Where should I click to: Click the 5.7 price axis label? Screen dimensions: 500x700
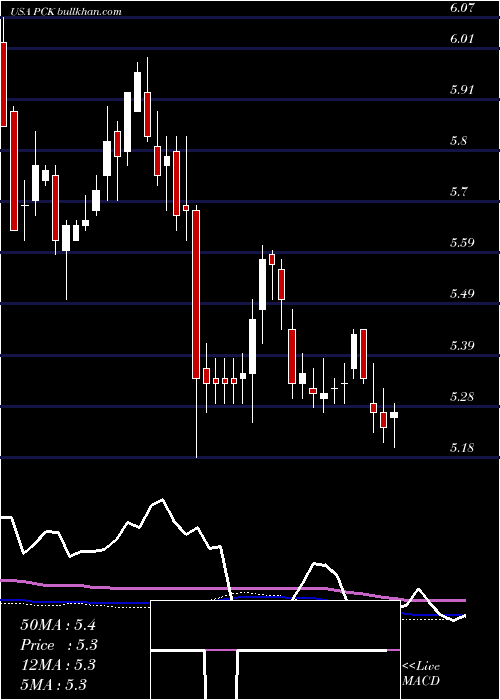[x=458, y=192]
